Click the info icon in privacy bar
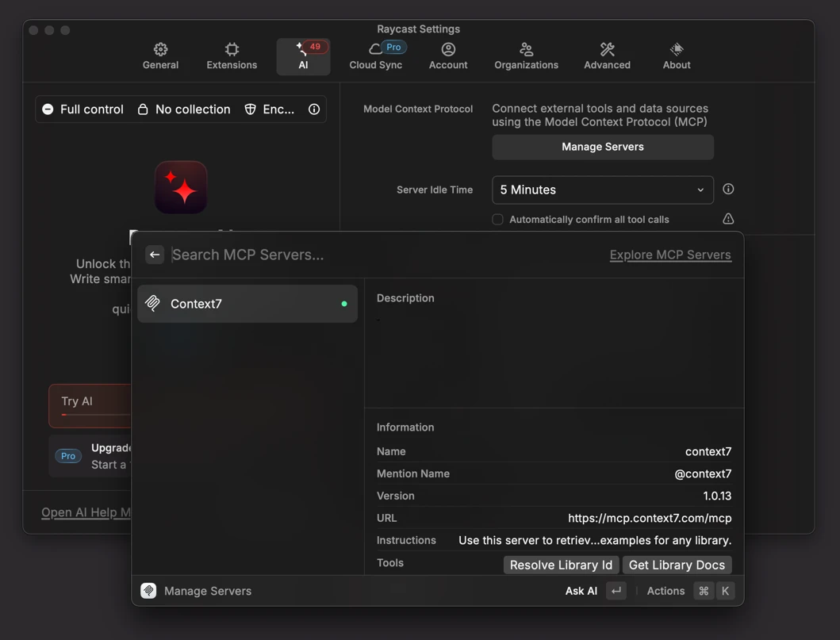Viewport: 840px width, 640px height. pos(314,109)
